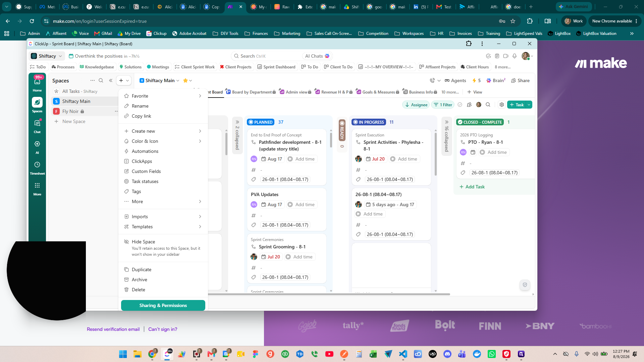Switch to Board by Department view tab
This screenshot has width=644, height=362.
[251, 92]
